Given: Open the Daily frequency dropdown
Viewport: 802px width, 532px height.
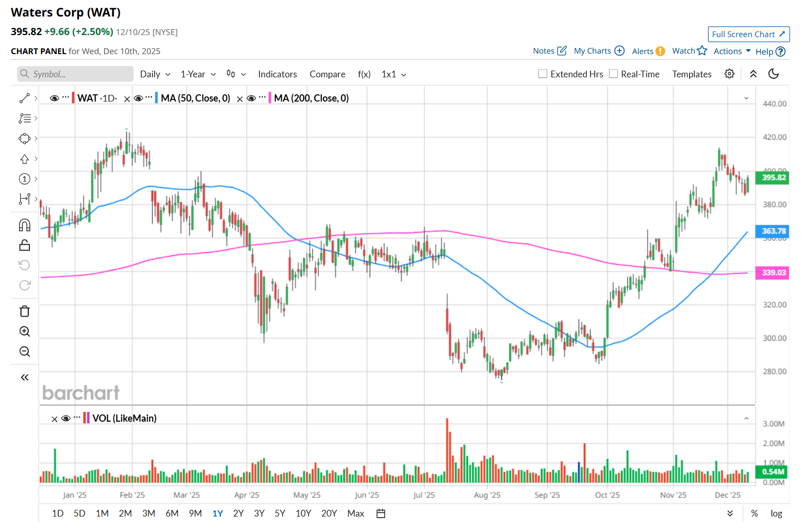Looking at the screenshot, I should [155, 74].
